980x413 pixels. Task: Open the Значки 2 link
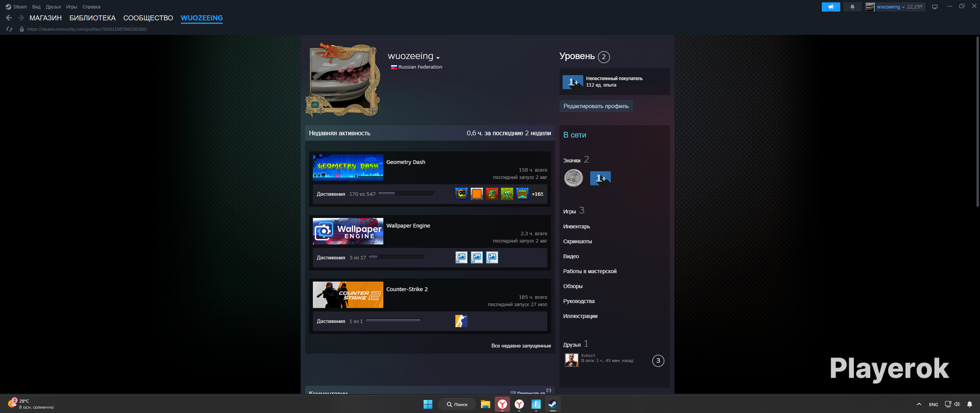pos(576,159)
